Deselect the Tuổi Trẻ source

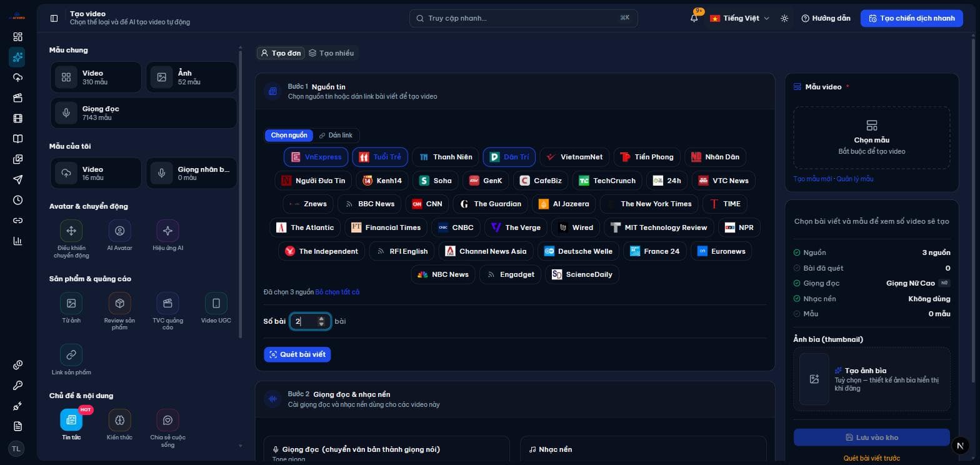380,157
